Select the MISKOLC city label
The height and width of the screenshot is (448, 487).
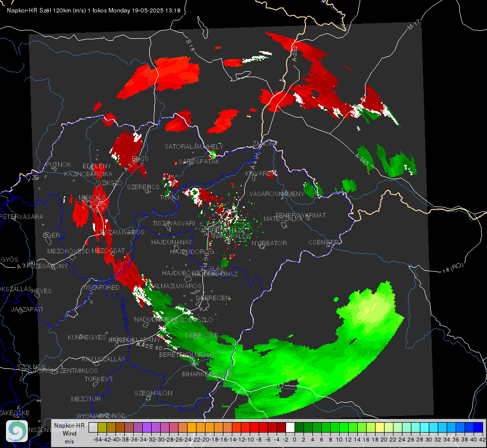pyautogui.click(x=92, y=198)
